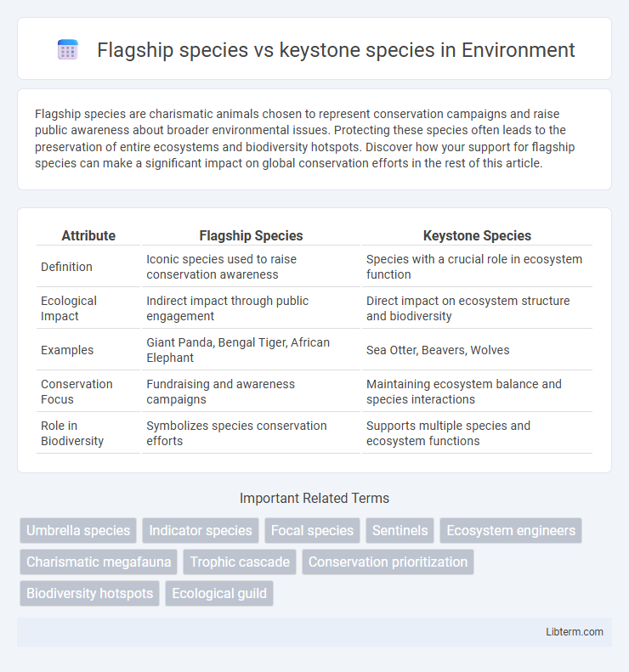The image size is (629, 672).
Task: Click the Important Related Terms heading
Action: coord(314,499)
